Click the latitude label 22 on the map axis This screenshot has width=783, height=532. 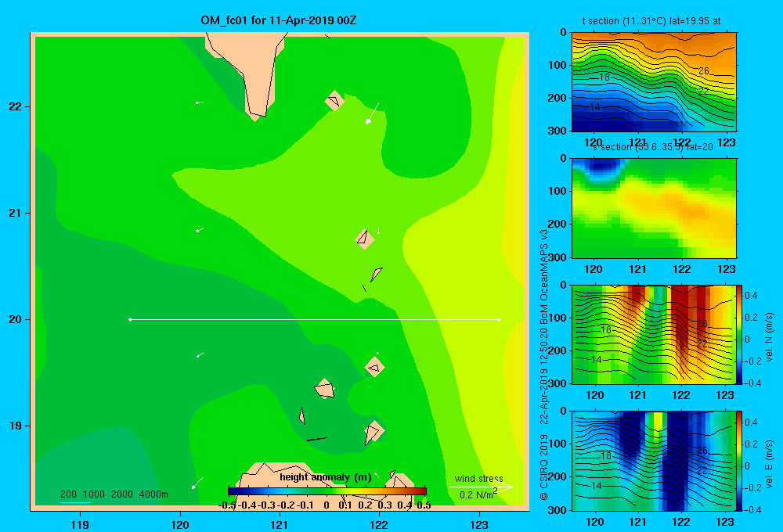(15, 107)
